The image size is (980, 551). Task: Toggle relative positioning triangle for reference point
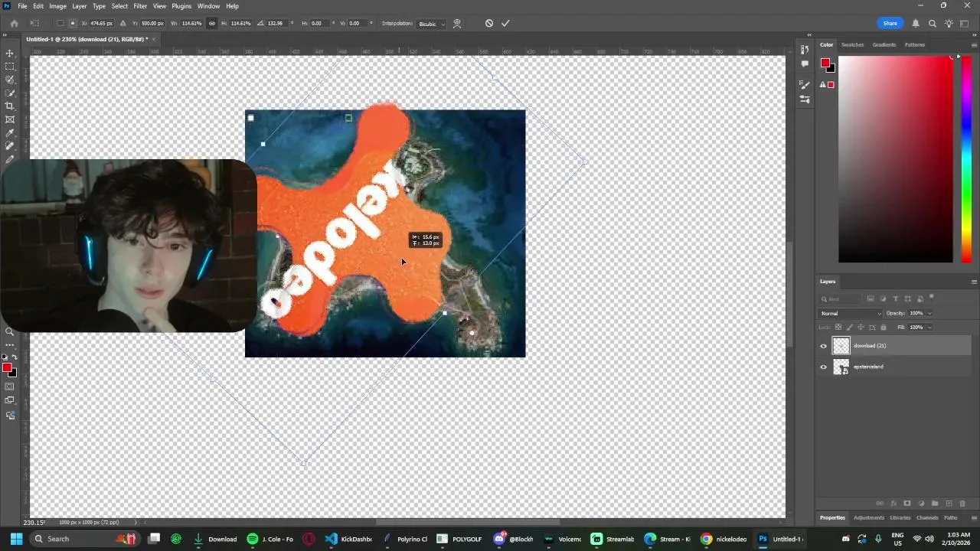coord(122,23)
